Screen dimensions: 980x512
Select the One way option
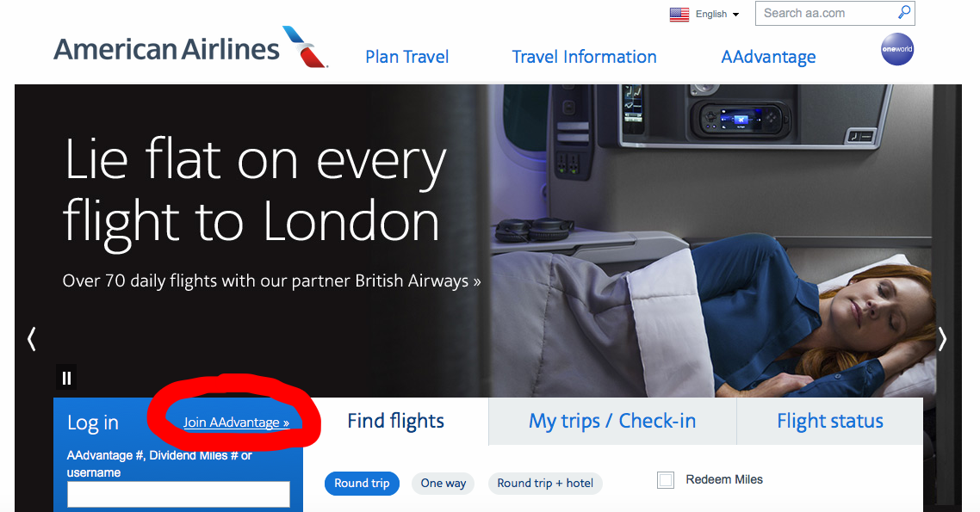click(443, 484)
